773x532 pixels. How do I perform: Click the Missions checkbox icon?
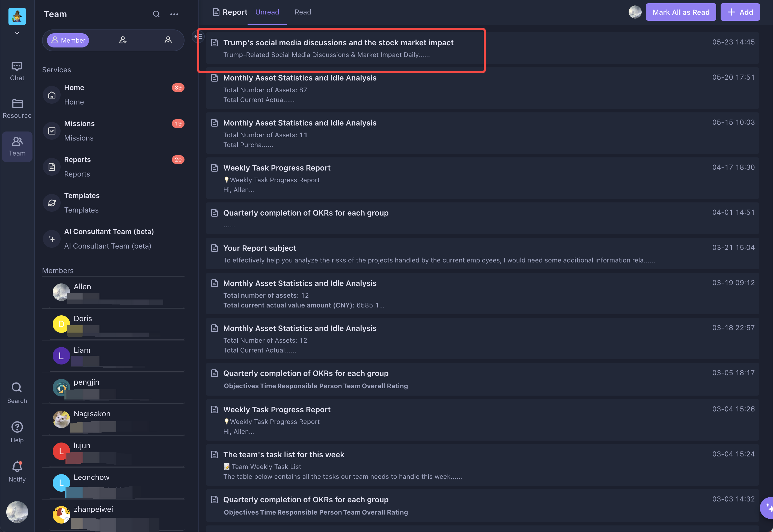click(x=52, y=131)
